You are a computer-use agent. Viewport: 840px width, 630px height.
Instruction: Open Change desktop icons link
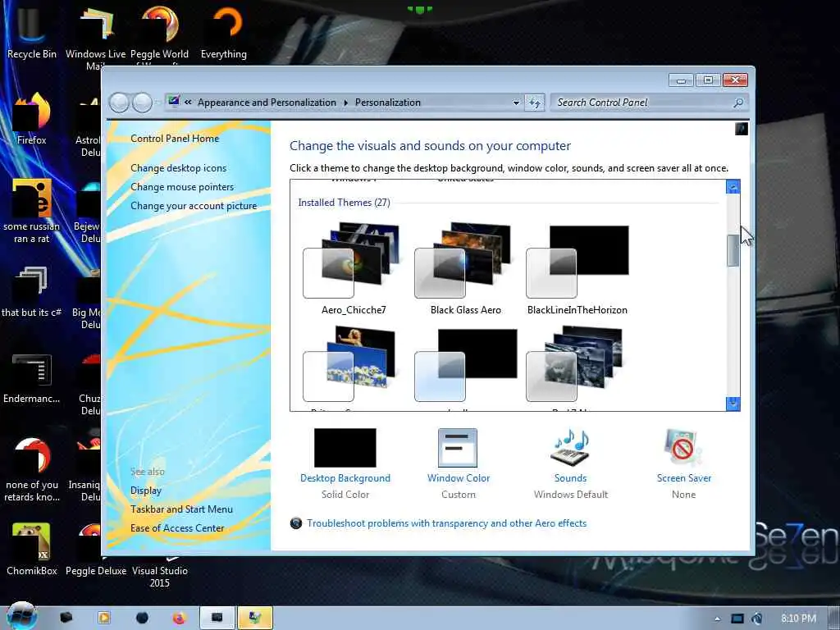point(178,167)
